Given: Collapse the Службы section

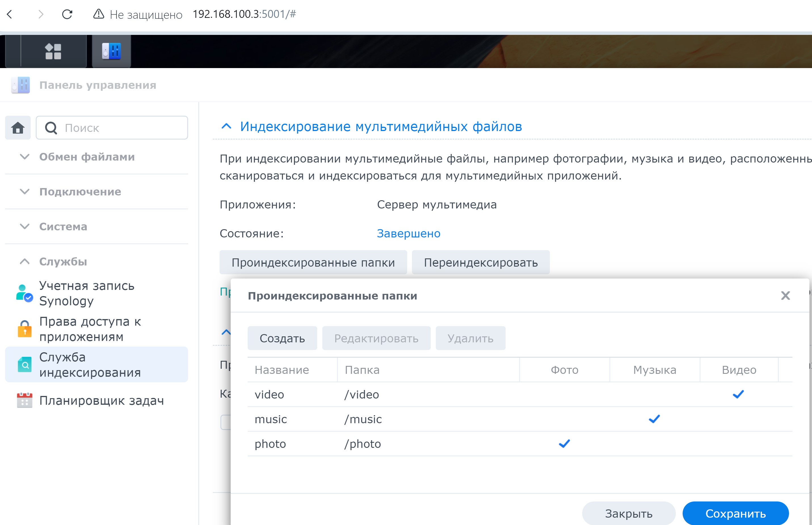Looking at the screenshot, I should click(63, 262).
